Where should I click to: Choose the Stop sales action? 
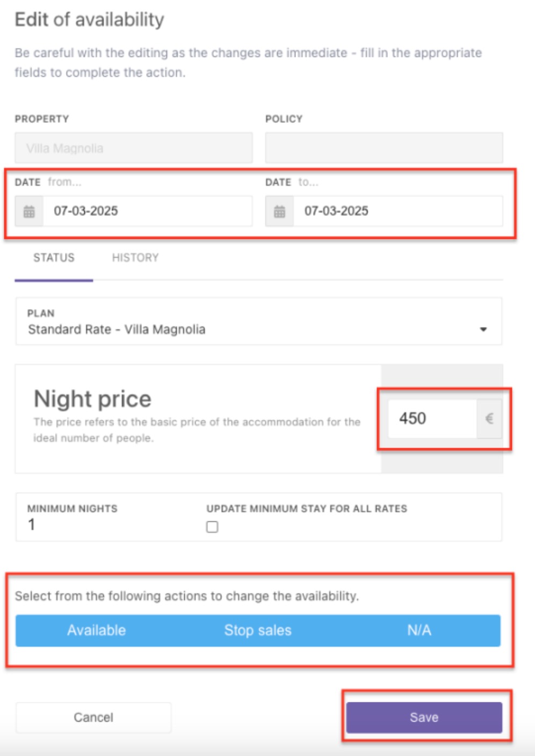pyautogui.click(x=258, y=630)
